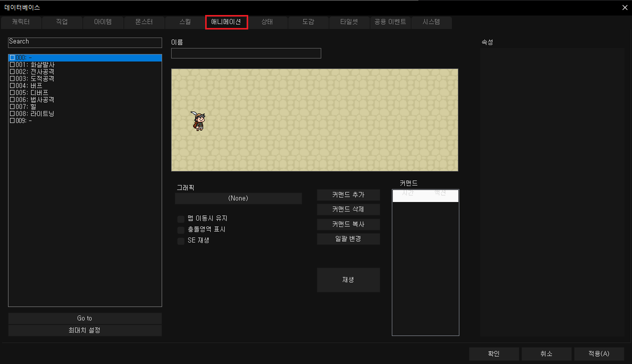Open the 그래픽 (None) selector

tap(238, 198)
